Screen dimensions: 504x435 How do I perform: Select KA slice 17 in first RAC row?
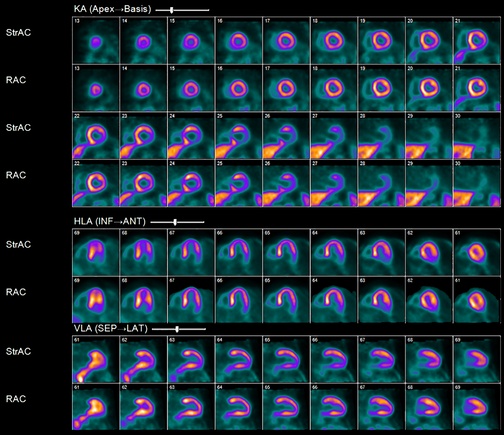click(x=286, y=88)
